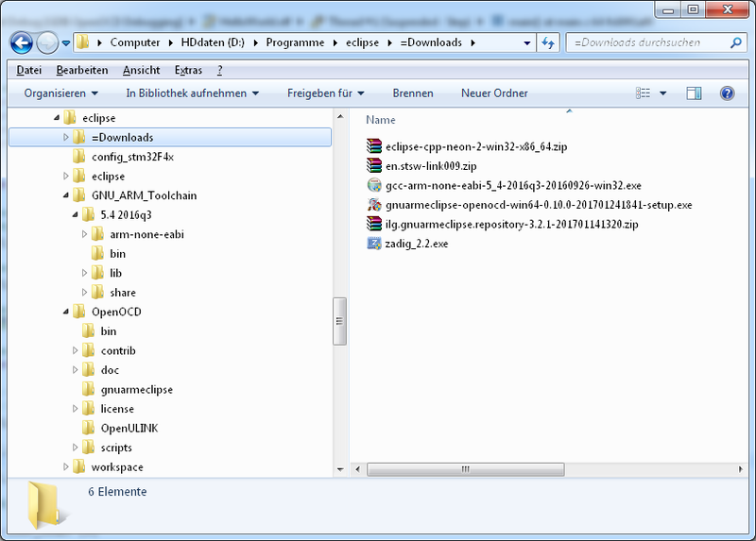Open the Organisieren dropdown menu
The width and height of the screenshot is (756, 541).
[x=61, y=93]
